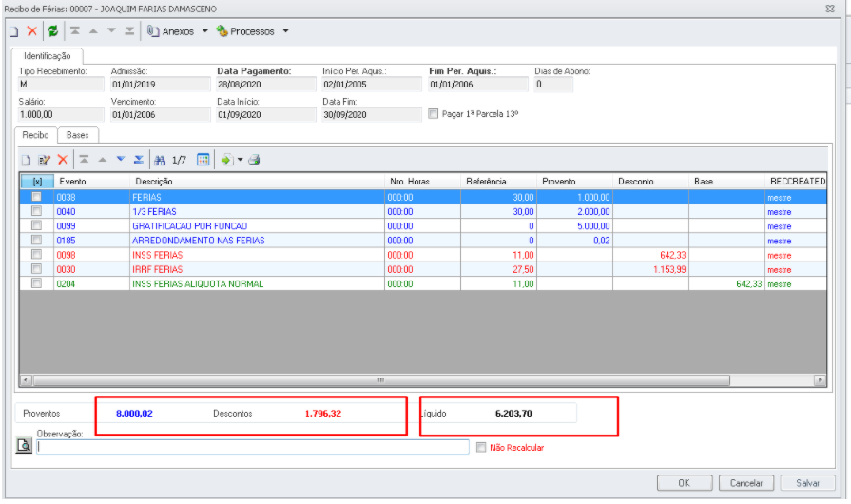Click the Processos gear icon
851x504 pixels.
222,31
